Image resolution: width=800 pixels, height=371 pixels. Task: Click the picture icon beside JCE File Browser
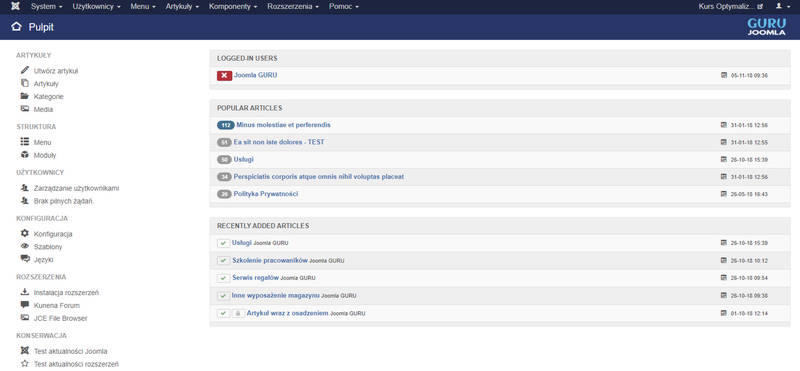24,317
